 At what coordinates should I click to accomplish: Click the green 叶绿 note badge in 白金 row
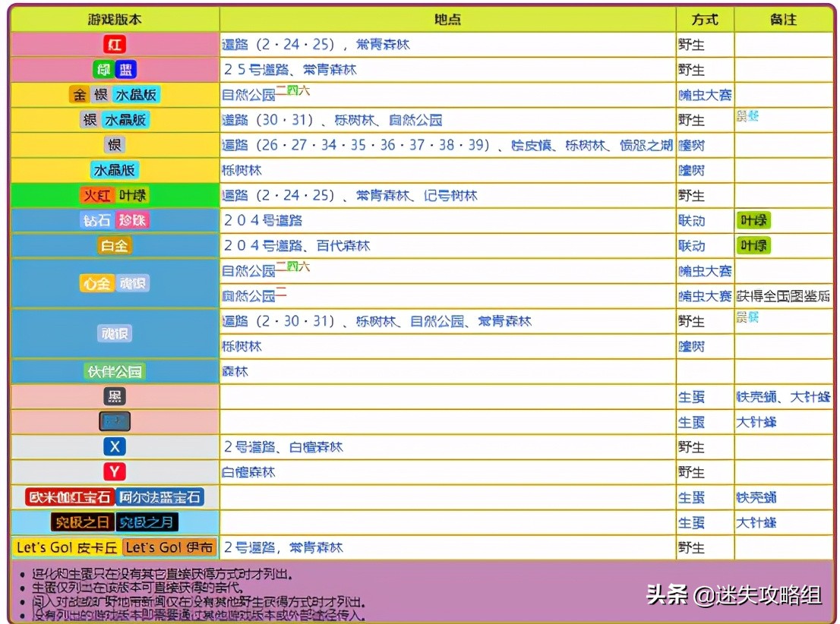point(753,245)
